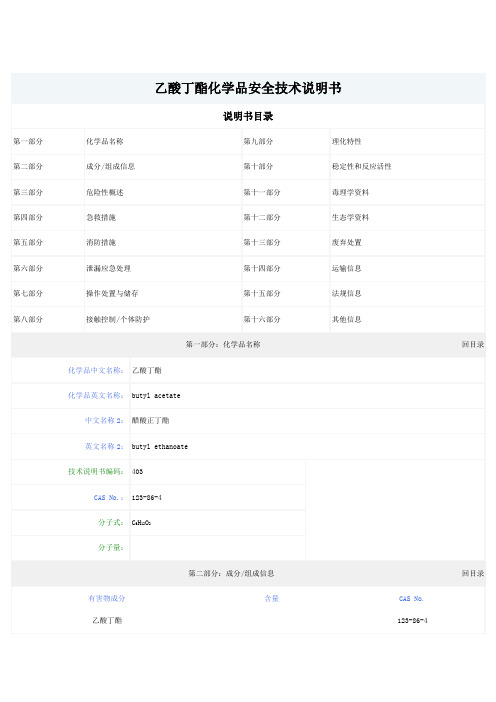This screenshot has width=496, height=702.
Task: Select the 醋酸正丁酯 value
Action: (x=150, y=420)
